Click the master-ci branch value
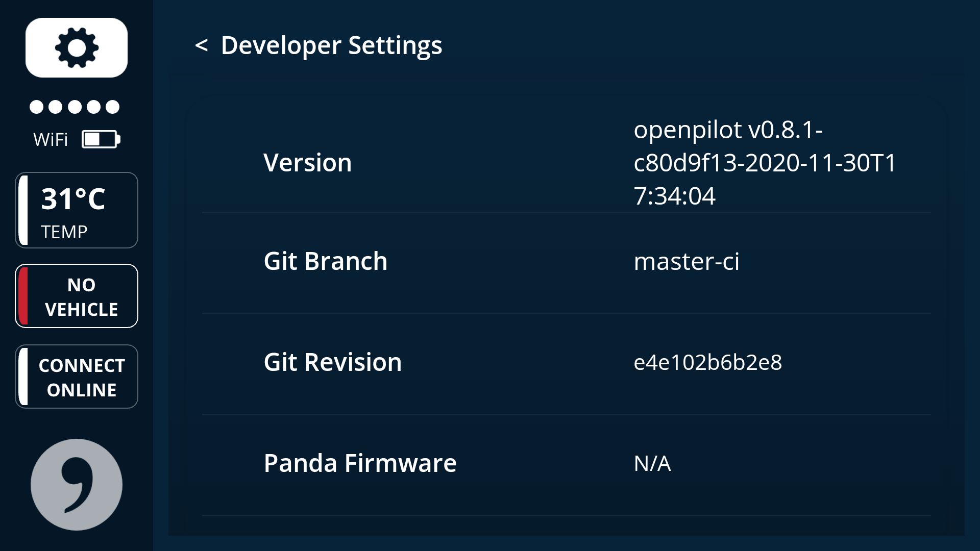 688,262
